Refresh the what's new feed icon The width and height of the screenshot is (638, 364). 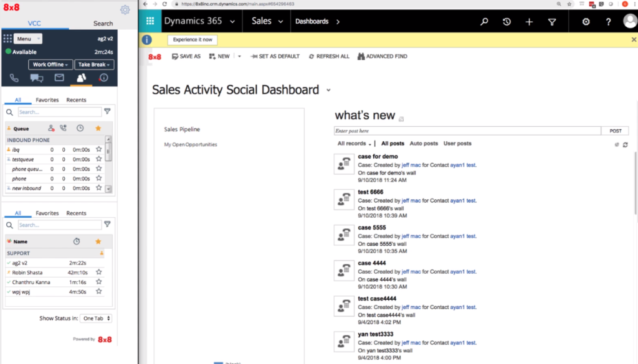(x=626, y=144)
